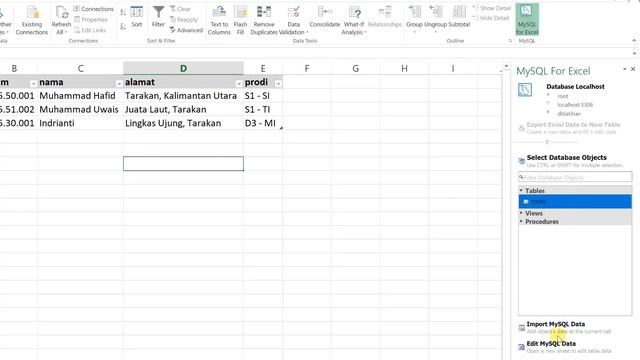Open Connections in ribbon
640x360 pixels.
click(x=94, y=9)
